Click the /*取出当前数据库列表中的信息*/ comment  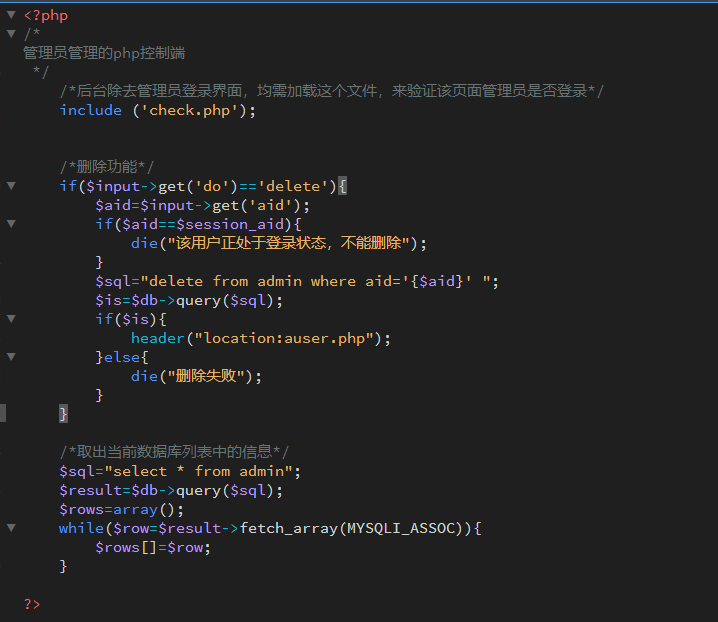[x=174, y=452]
